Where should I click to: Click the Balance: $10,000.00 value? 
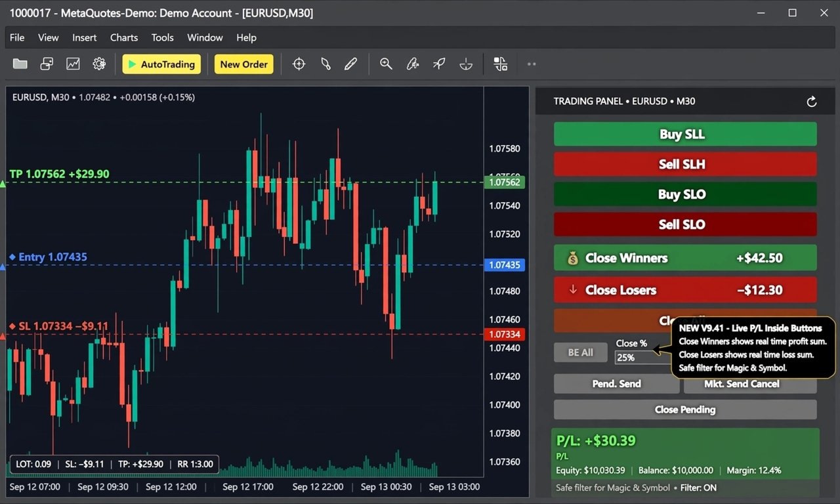(676, 471)
